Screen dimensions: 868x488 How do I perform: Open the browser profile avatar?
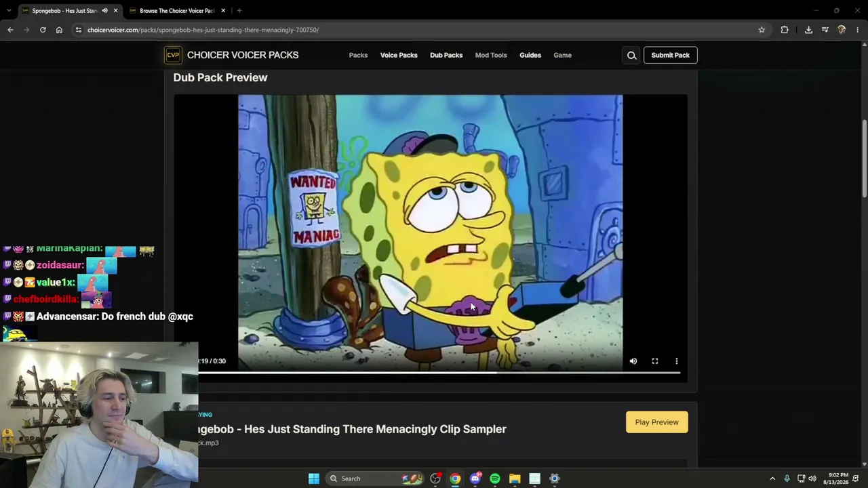click(842, 30)
